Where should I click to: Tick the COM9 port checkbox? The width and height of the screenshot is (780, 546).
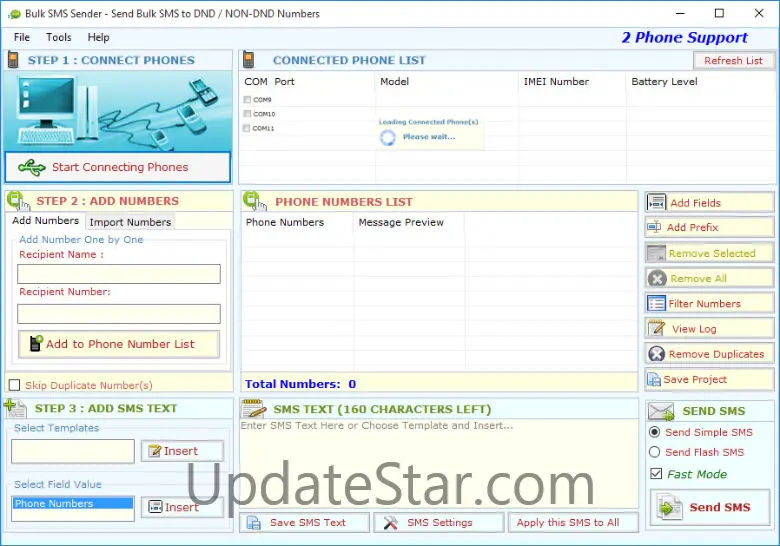point(247,99)
